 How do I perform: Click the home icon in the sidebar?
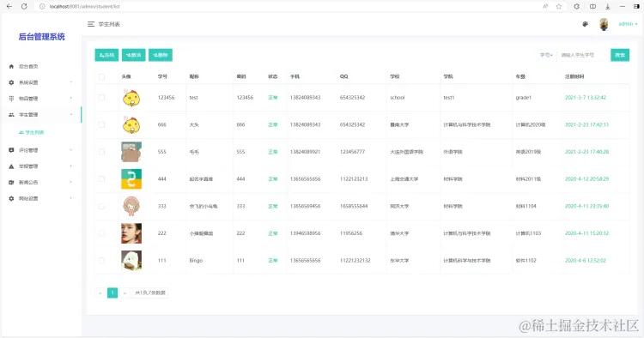pos(11,66)
